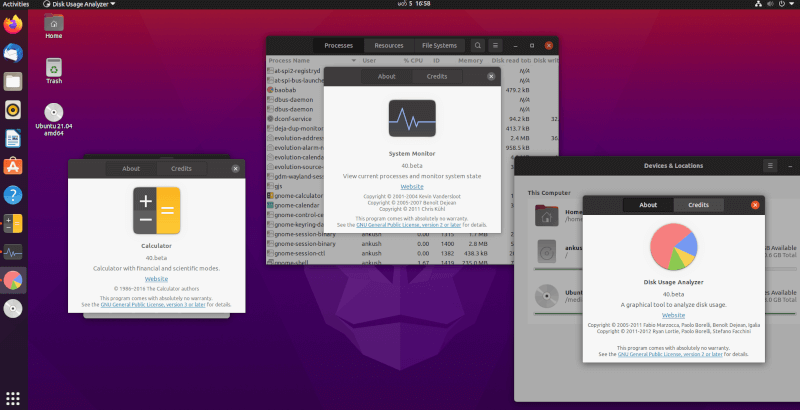Open the System Monitor Website link
Image resolution: width=800 pixels, height=410 pixels.
coord(411,186)
